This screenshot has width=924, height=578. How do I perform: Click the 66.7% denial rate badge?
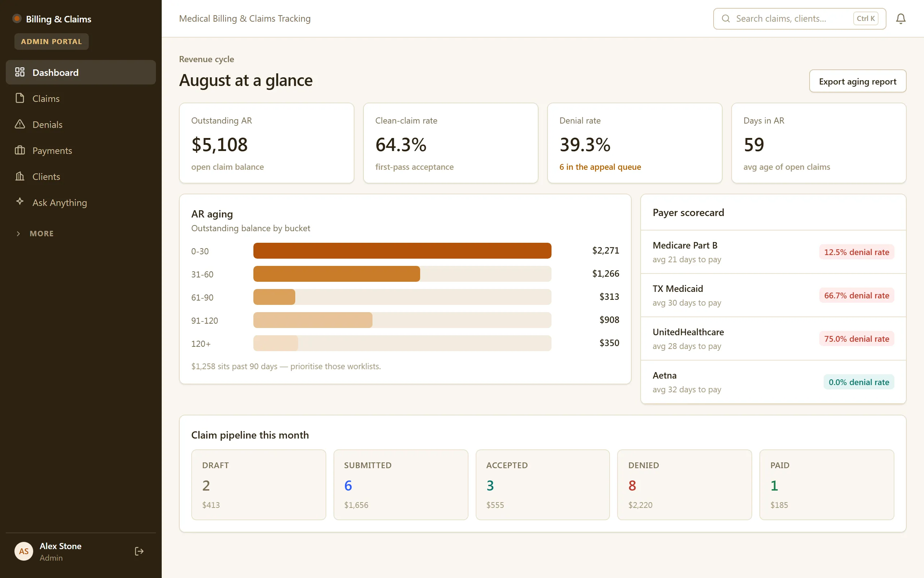click(x=857, y=295)
